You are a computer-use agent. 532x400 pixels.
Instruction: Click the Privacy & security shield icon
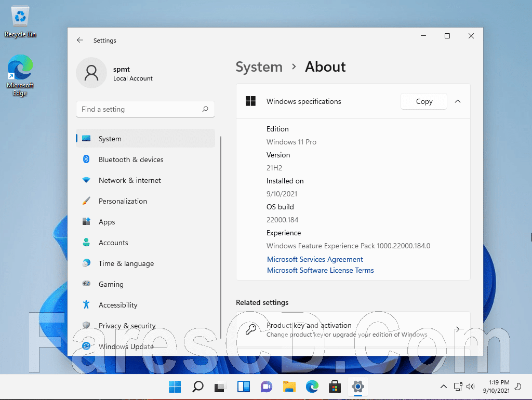(x=86, y=325)
